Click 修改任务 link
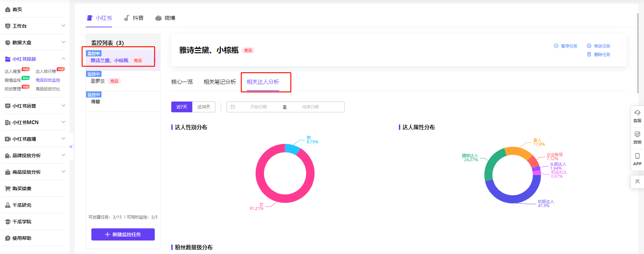Screen dimensions: 644x254 pos(602,46)
